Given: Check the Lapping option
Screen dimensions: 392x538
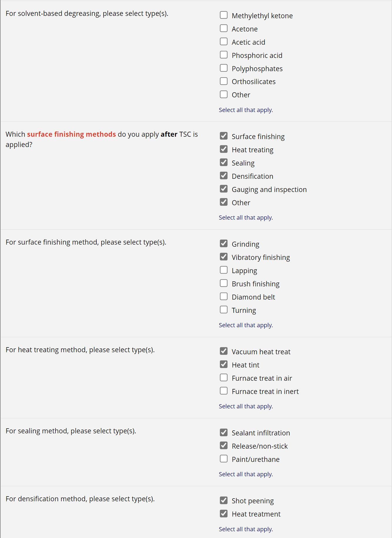Looking at the screenshot, I should [224, 270].
